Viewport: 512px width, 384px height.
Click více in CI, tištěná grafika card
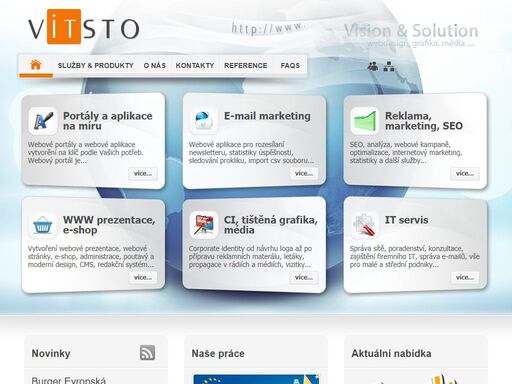click(304, 277)
